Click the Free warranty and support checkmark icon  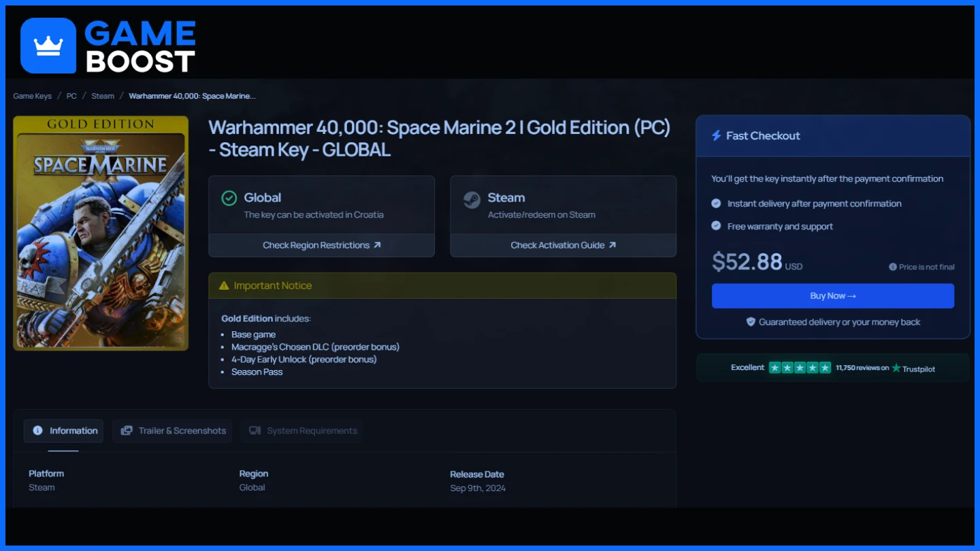coord(716,226)
